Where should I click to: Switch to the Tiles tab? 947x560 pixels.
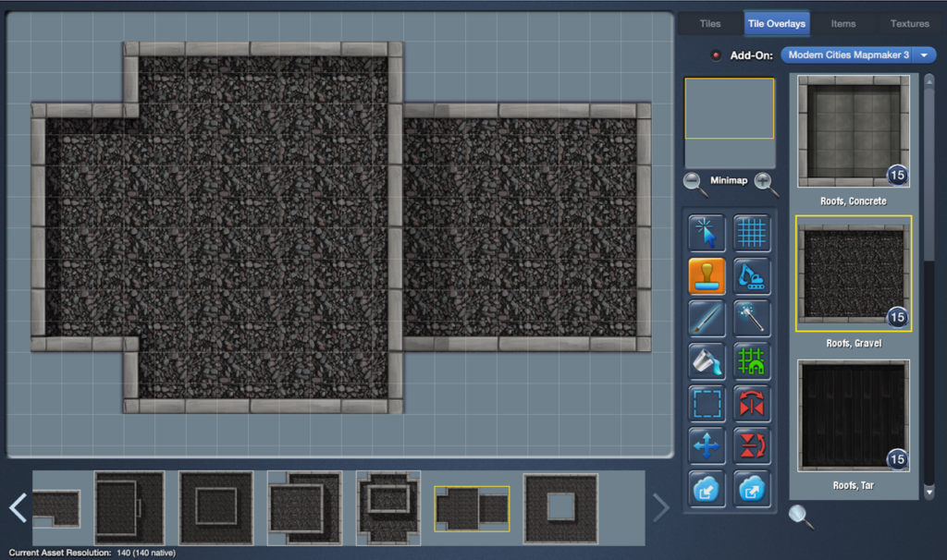pyautogui.click(x=710, y=24)
